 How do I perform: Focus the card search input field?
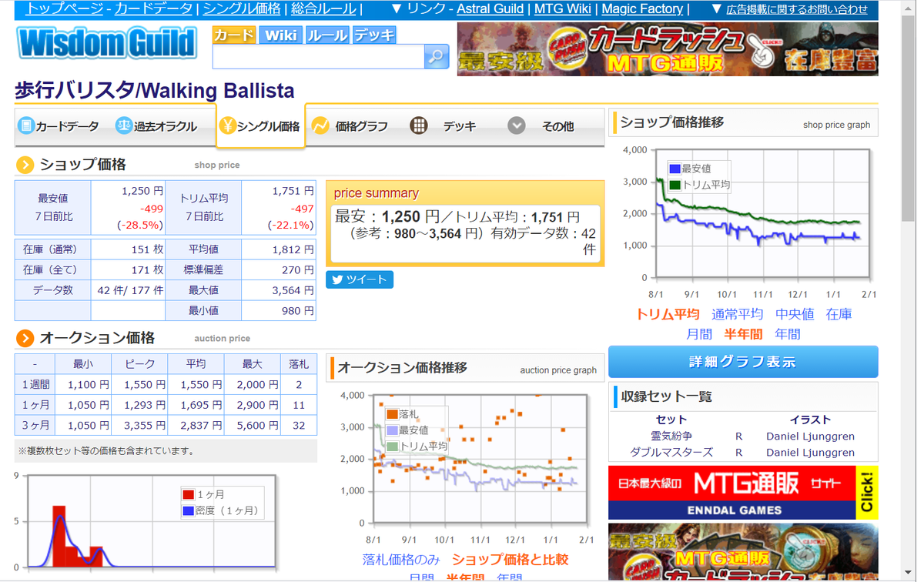point(319,56)
